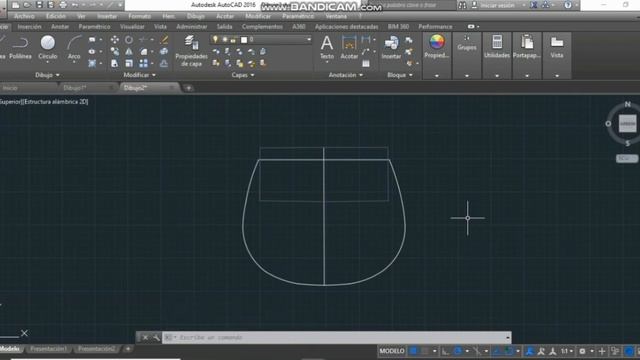Open the annotation scale 1:1 dropdown
Image resolution: width=640 pixels, height=360 pixels.
click(x=567, y=351)
